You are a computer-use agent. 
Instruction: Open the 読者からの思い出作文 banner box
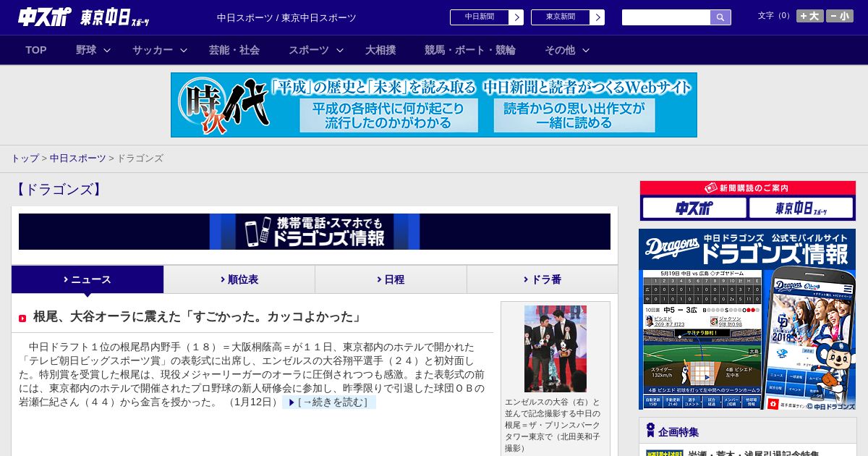574,116
